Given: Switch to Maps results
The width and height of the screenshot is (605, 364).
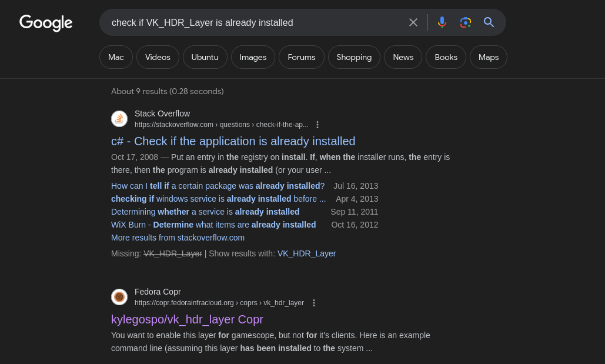Looking at the screenshot, I should click(489, 57).
